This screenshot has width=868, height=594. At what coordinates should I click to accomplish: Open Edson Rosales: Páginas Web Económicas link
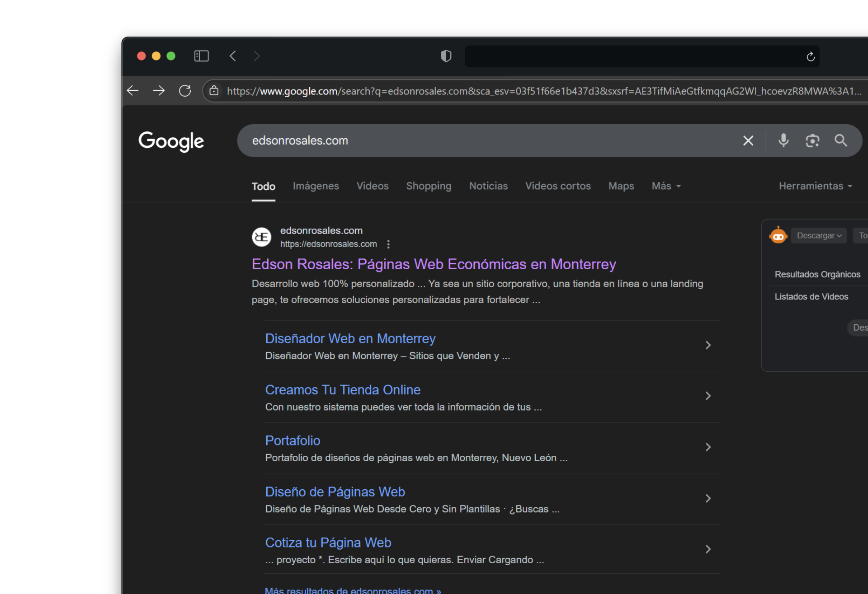click(x=434, y=264)
